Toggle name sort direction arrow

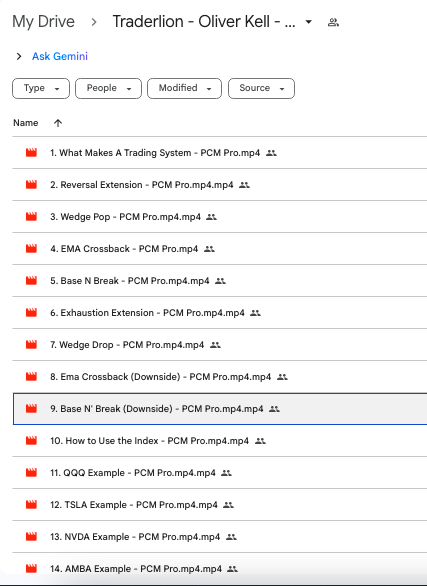pos(58,123)
